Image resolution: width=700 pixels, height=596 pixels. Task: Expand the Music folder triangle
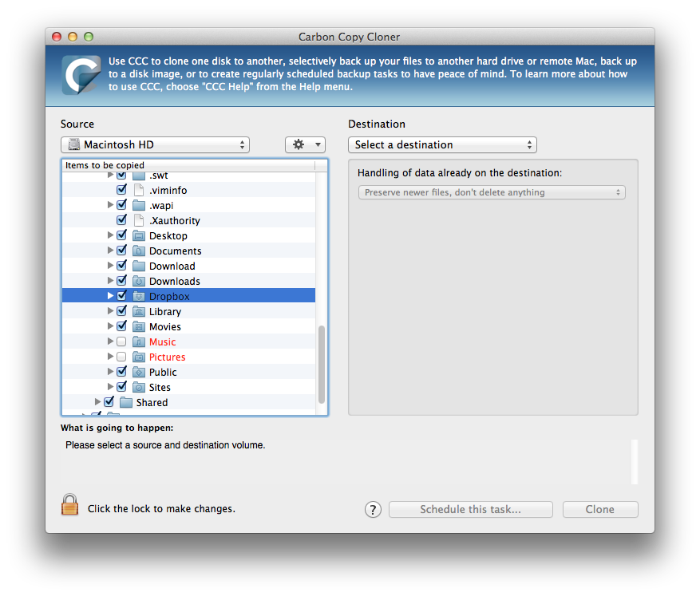pos(110,341)
